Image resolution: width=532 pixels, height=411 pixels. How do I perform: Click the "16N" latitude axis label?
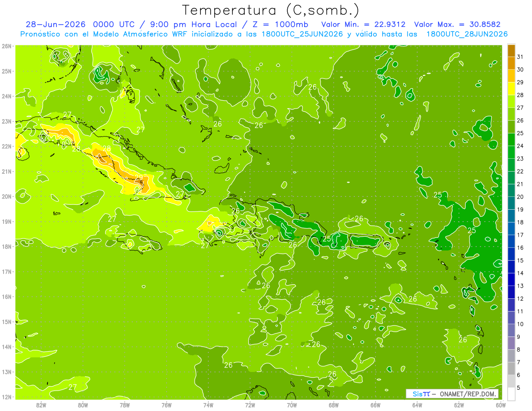coord(7,297)
